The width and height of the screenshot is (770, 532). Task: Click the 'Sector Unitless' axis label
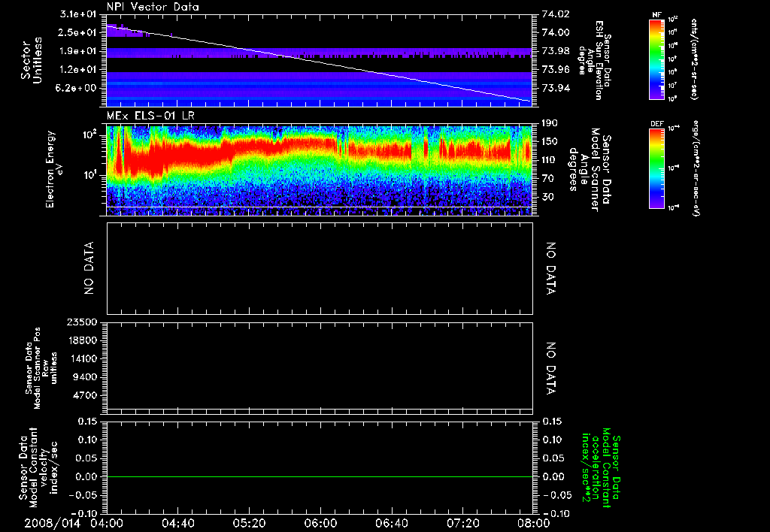[32, 60]
